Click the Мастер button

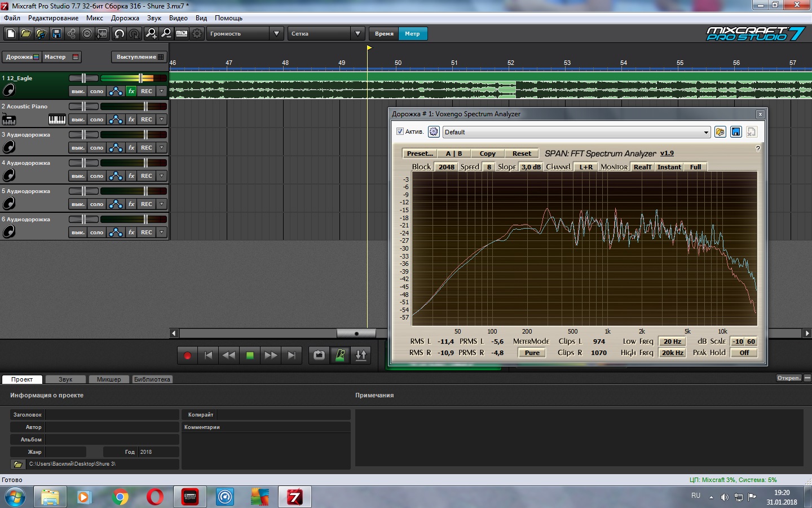coord(61,57)
